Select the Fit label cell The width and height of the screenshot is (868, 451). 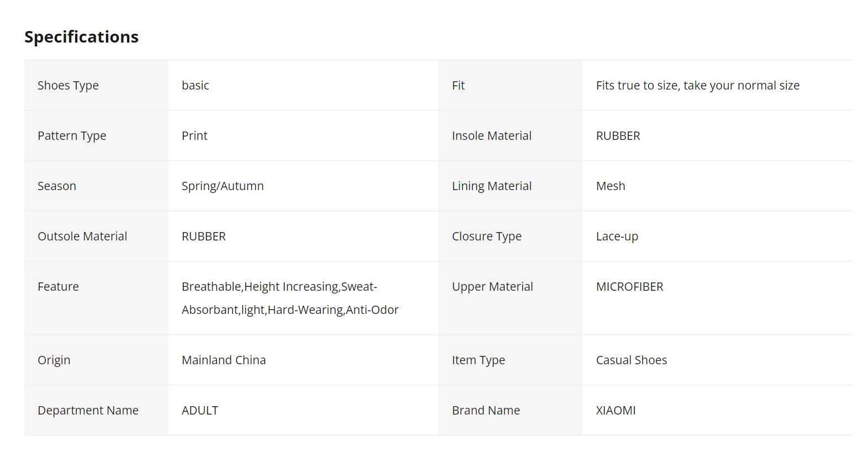[510, 85]
